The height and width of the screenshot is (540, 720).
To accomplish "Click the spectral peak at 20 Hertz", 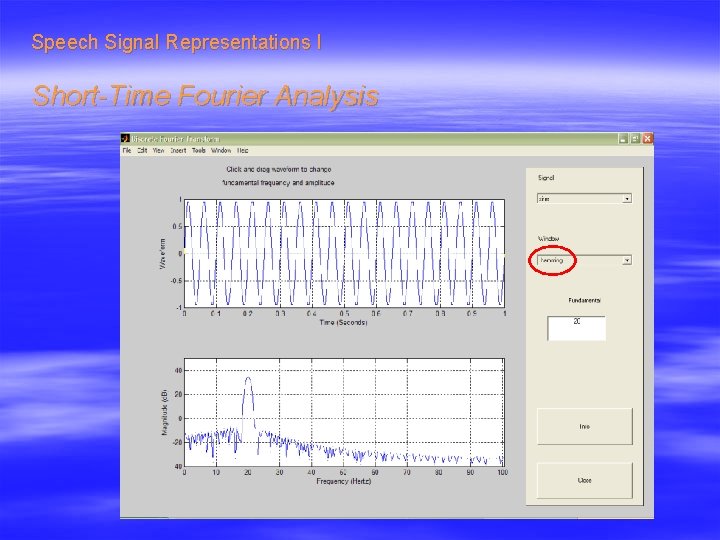I will click(x=248, y=378).
